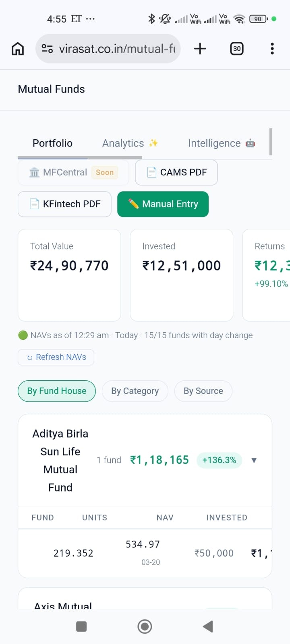Collapse the Aditya Birla Sun Life fund group
The image size is (290, 644).
coord(254,460)
